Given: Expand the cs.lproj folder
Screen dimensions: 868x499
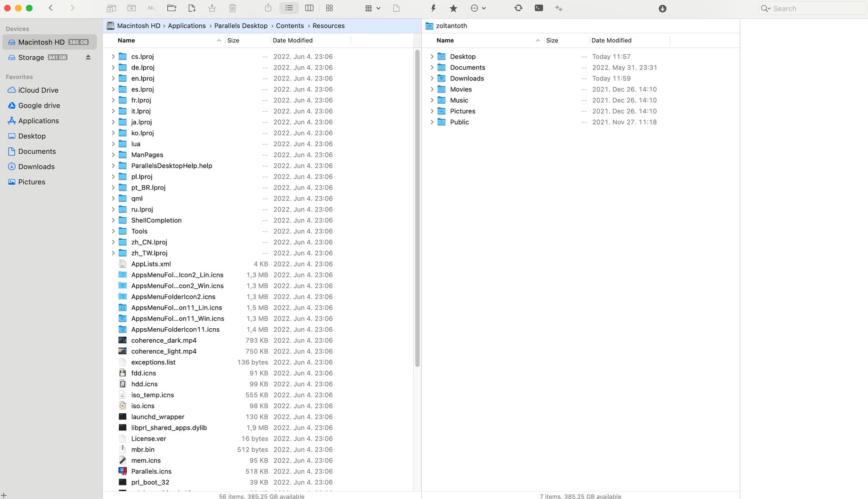Looking at the screenshot, I should click(x=113, y=56).
